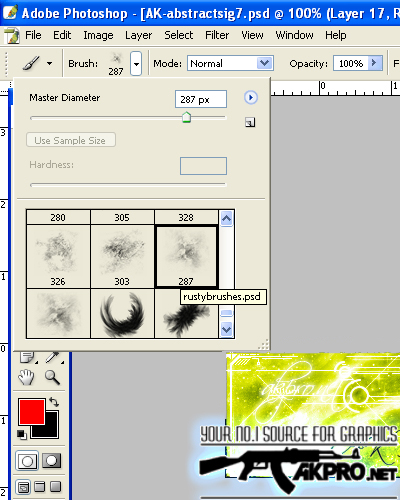Open the brush preset picker dropdown

136,63
